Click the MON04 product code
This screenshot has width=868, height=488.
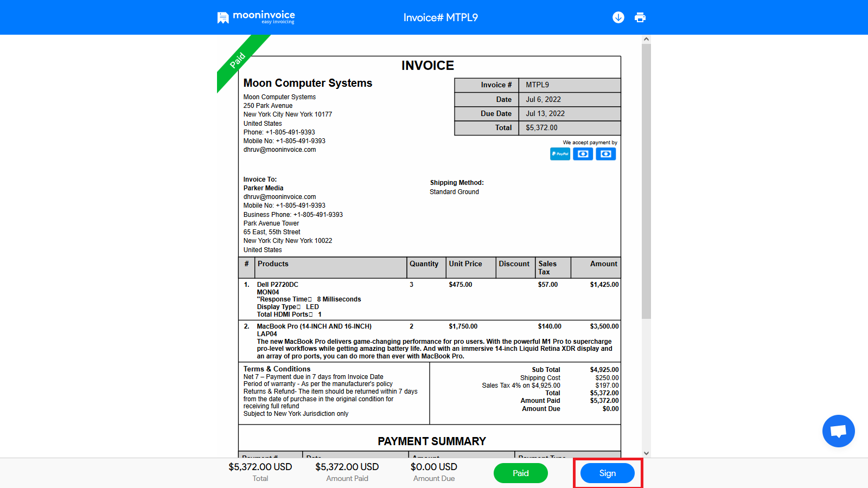(268, 292)
